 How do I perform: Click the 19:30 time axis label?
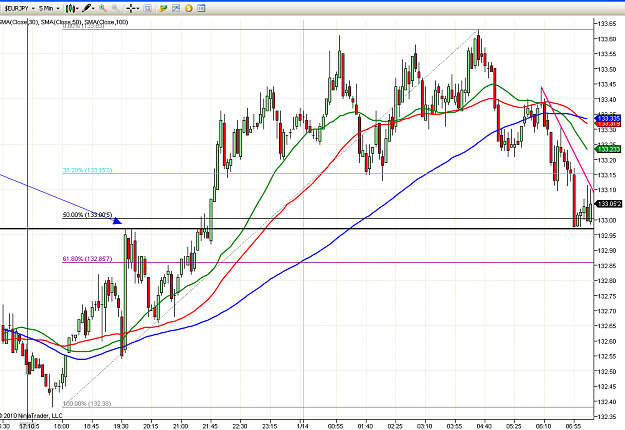pyautogui.click(x=121, y=426)
